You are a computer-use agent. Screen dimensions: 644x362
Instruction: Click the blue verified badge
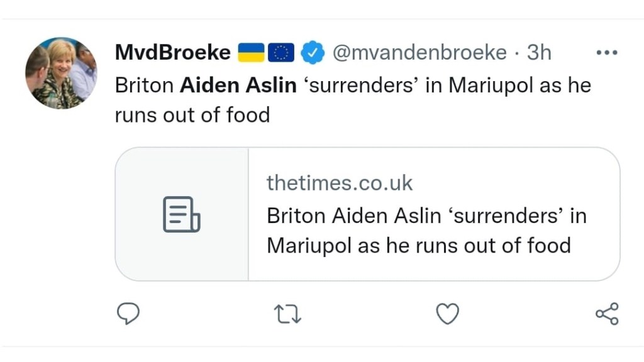(x=312, y=53)
